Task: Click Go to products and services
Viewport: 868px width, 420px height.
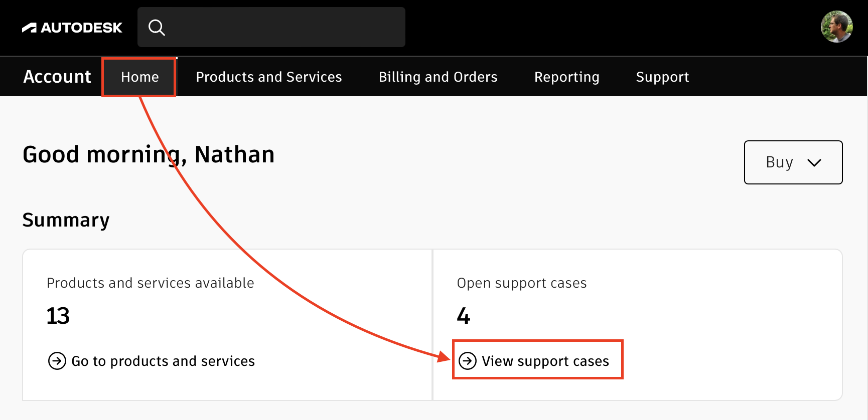Action: 163,360
